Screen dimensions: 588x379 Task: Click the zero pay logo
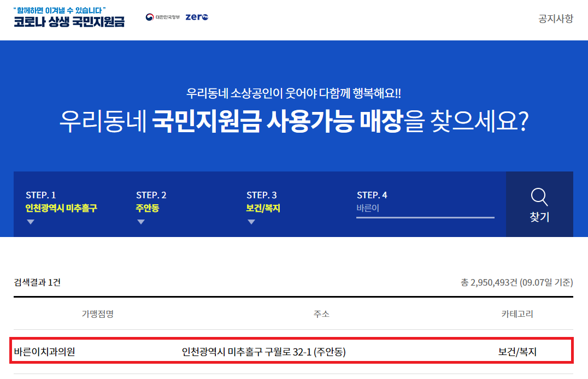pos(197,17)
